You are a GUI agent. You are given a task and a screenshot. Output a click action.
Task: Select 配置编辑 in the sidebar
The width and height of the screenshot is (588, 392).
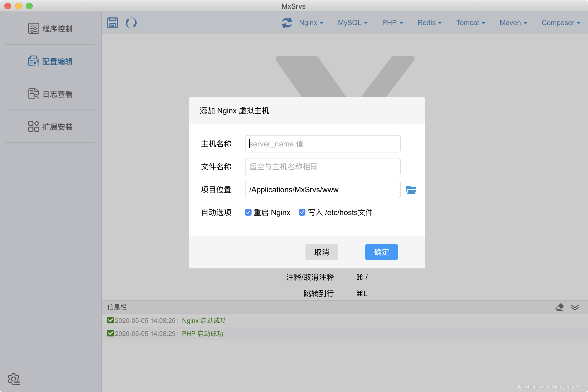pos(50,61)
